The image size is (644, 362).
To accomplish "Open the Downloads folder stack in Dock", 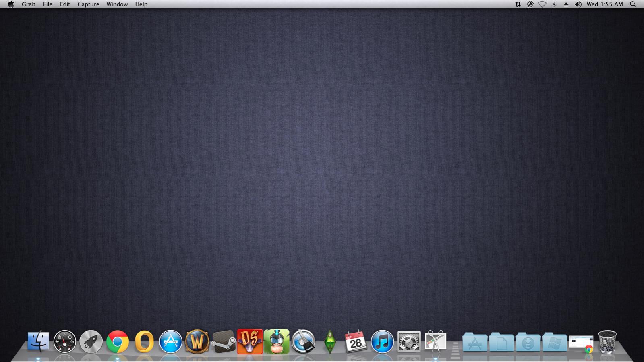I will coord(528,342).
